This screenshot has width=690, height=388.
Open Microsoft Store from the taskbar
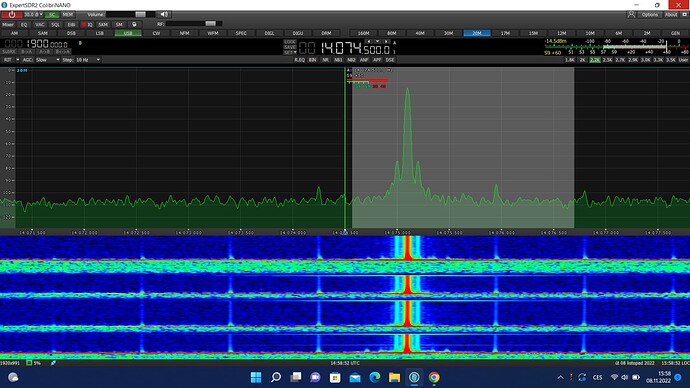click(x=335, y=377)
